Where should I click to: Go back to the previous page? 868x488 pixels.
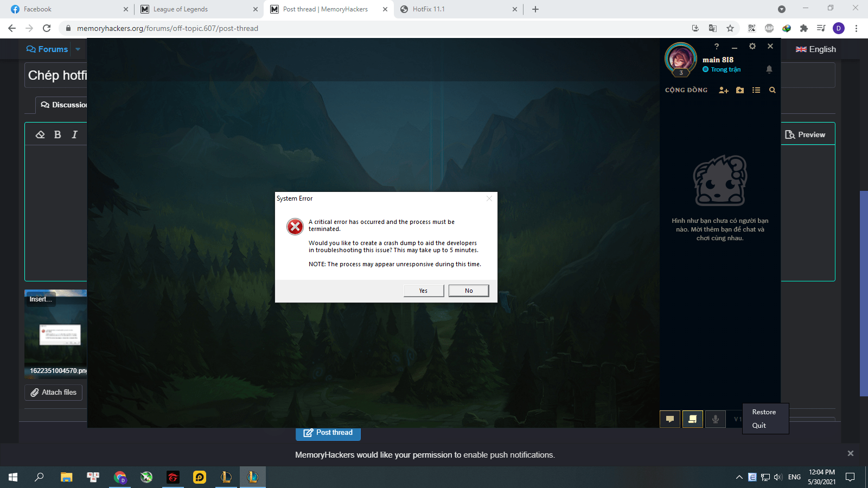(x=12, y=28)
